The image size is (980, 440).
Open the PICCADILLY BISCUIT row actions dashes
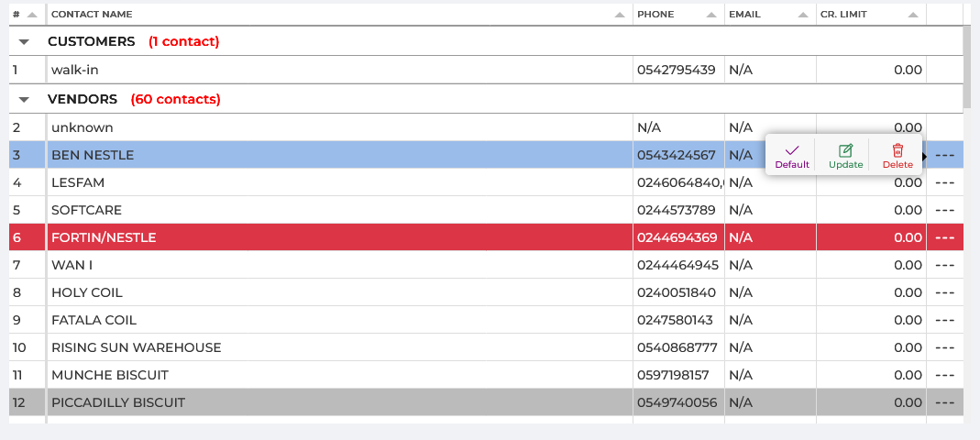point(945,402)
